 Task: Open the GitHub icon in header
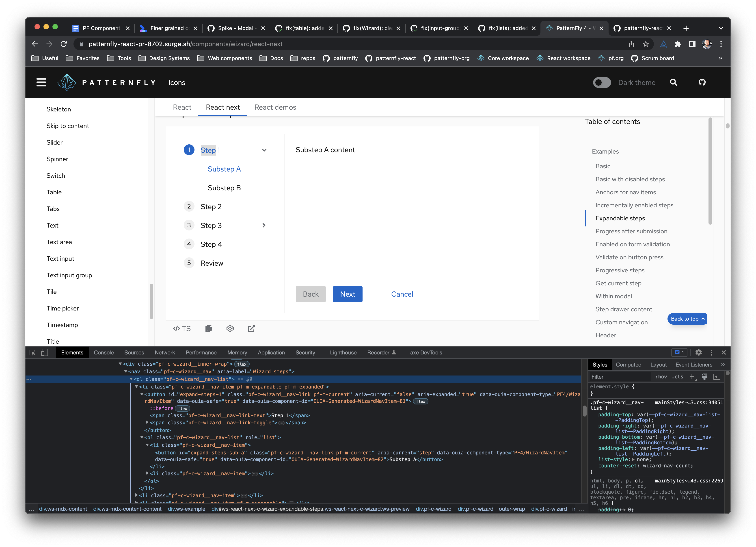pyautogui.click(x=702, y=82)
